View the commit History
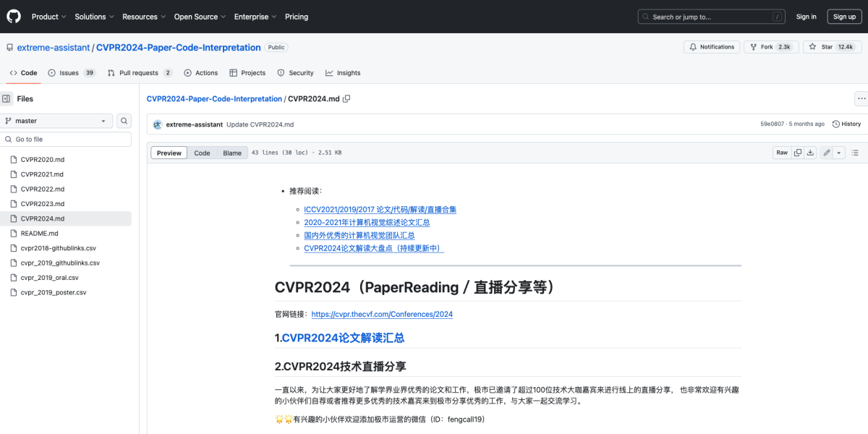 pos(846,124)
